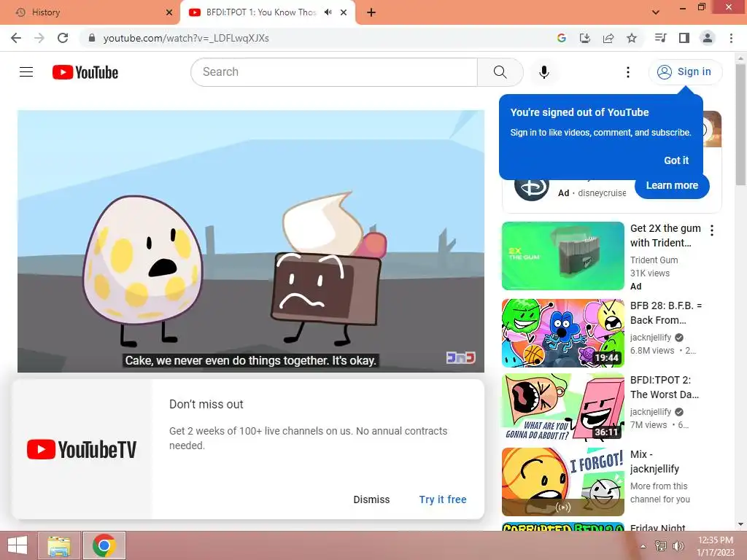Click Chrome icon in the taskbar
Image resolution: width=747 pixels, height=560 pixels.
point(104,545)
